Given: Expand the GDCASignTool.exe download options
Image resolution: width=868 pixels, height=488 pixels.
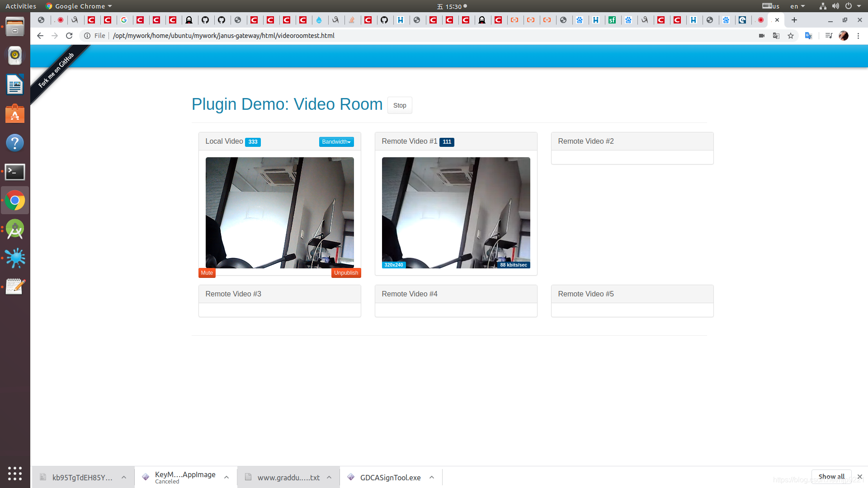Looking at the screenshot, I should coord(432,478).
